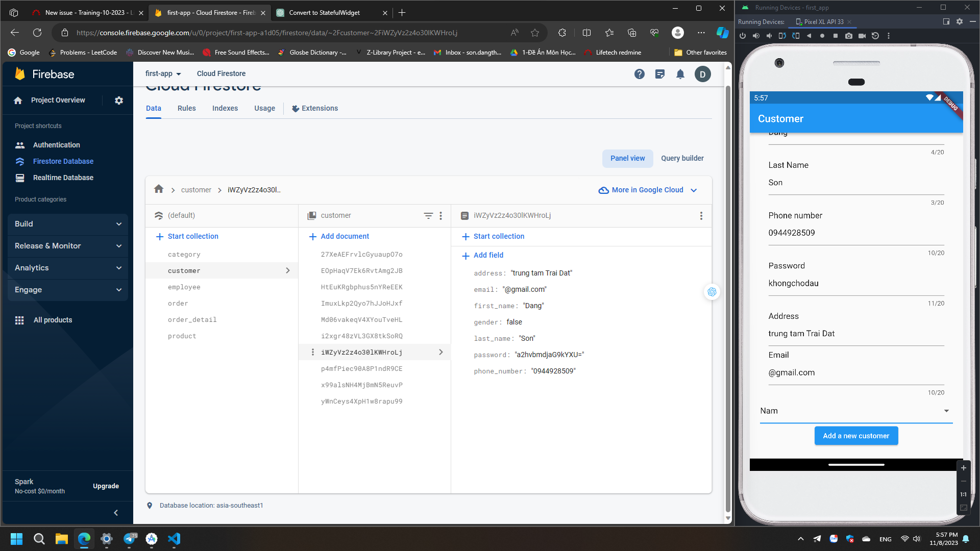
Task: Take emulator screenshot with camera icon
Action: click(x=848, y=36)
